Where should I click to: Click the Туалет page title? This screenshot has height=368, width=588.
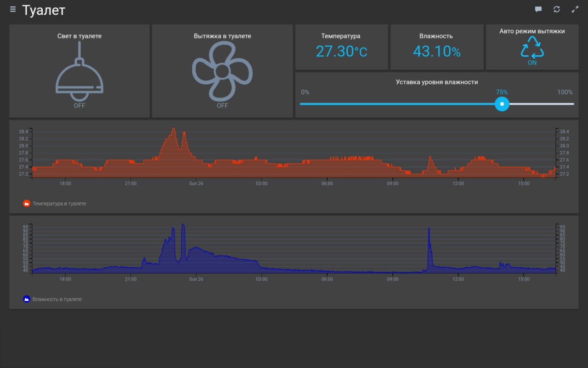click(44, 10)
